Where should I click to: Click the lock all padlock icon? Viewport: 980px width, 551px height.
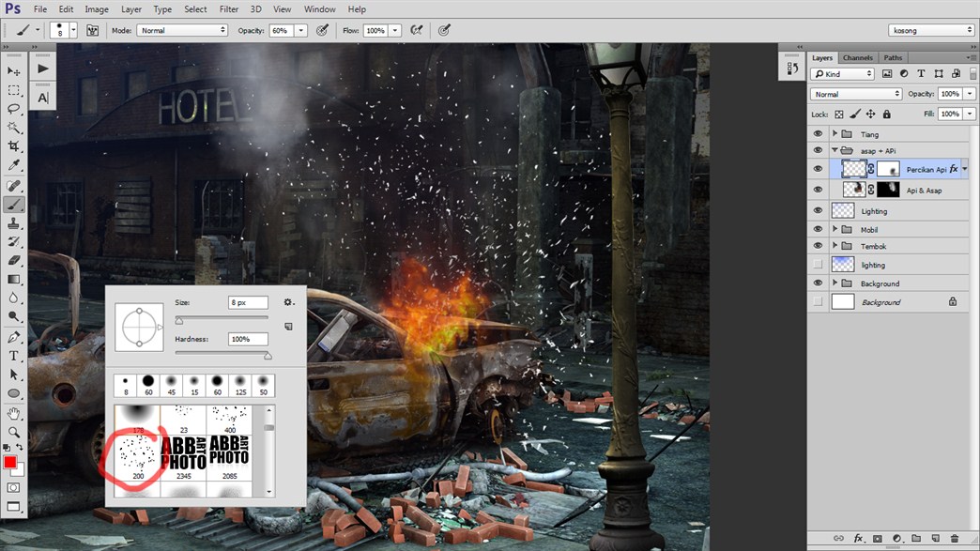coord(887,114)
